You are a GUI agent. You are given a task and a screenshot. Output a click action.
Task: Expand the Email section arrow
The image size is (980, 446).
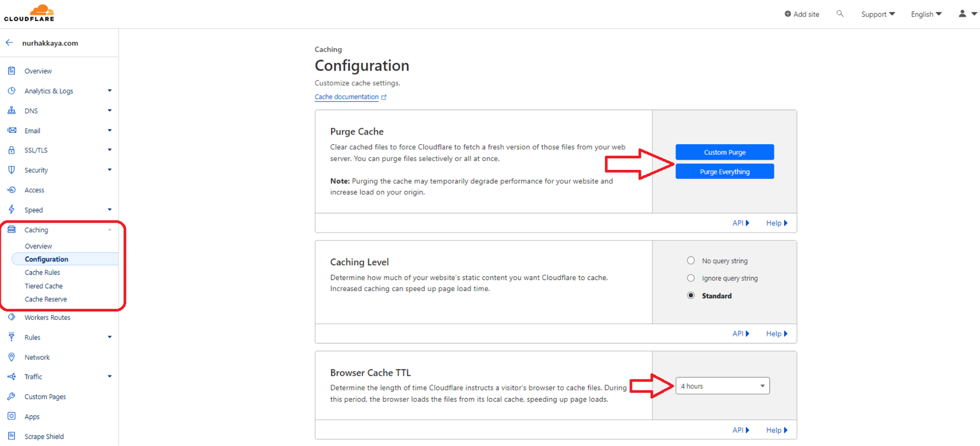(x=110, y=131)
